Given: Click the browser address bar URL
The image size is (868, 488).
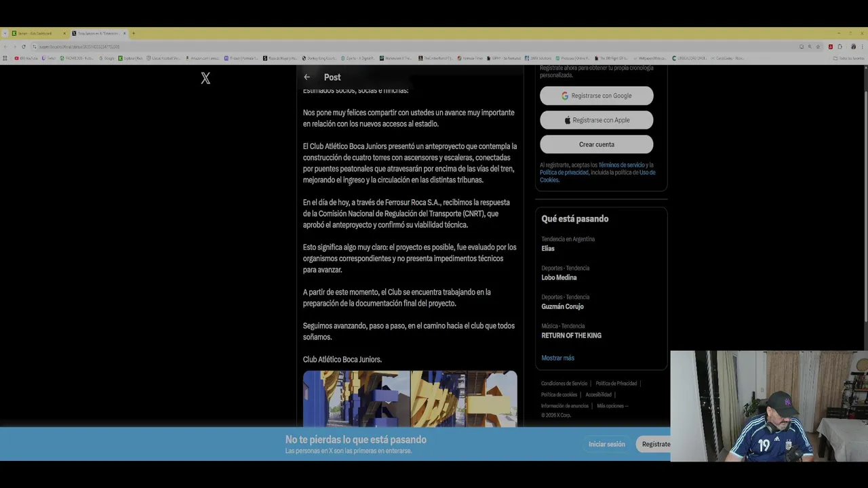Looking at the screenshot, I should (79, 47).
